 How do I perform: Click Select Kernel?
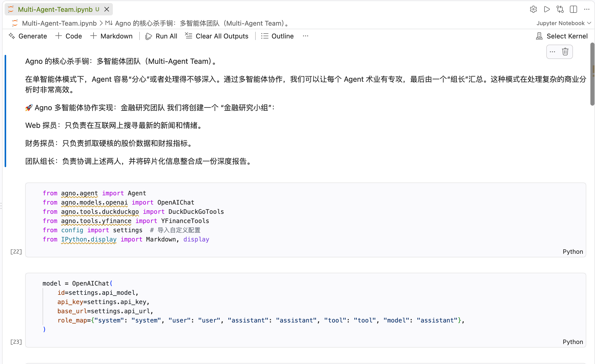coord(562,36)
